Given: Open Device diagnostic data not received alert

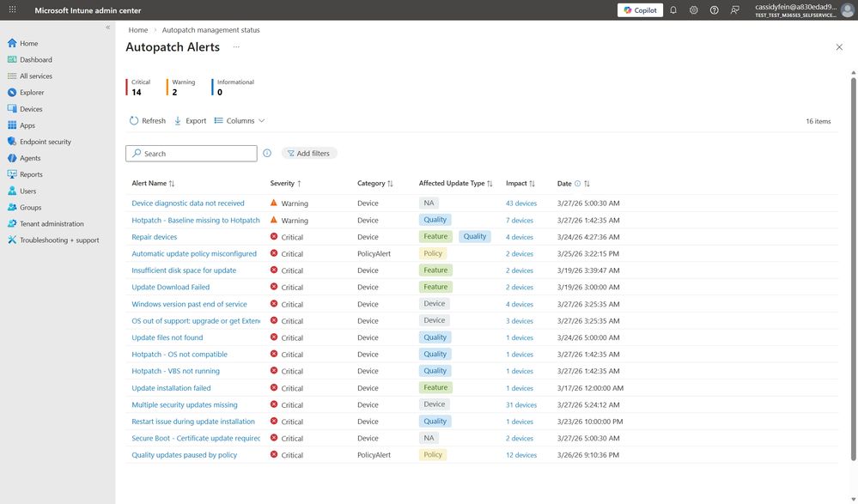Looking at the screenshot, I should (188, 203).
